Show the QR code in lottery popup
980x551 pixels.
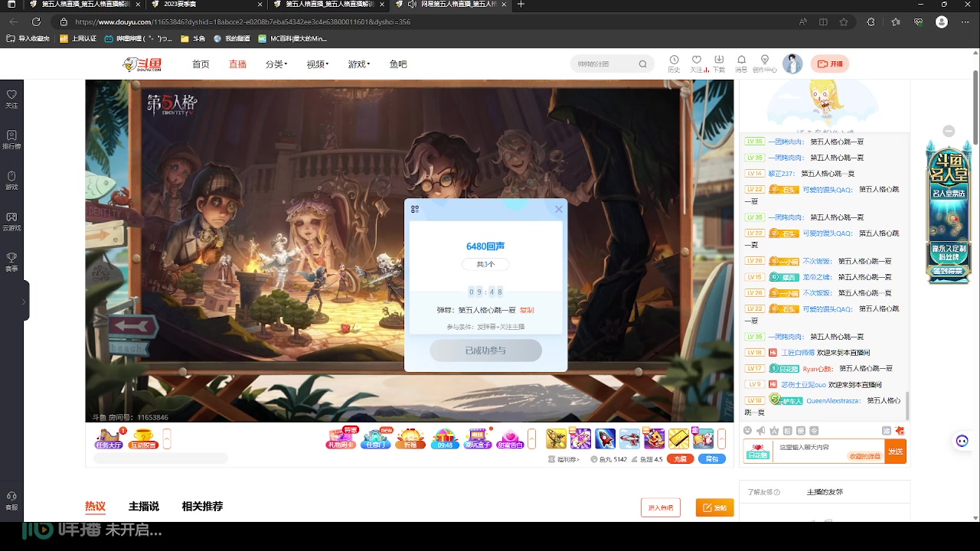(415, 209)
